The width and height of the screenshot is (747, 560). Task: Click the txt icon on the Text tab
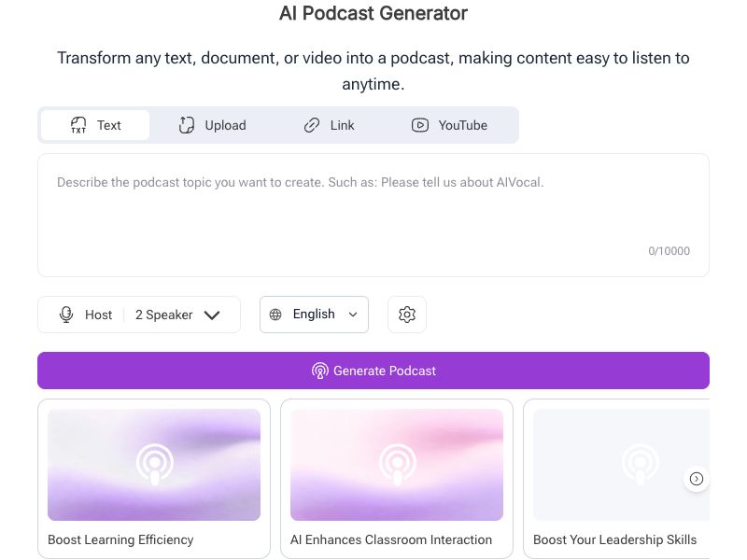[x=78, y=124]
